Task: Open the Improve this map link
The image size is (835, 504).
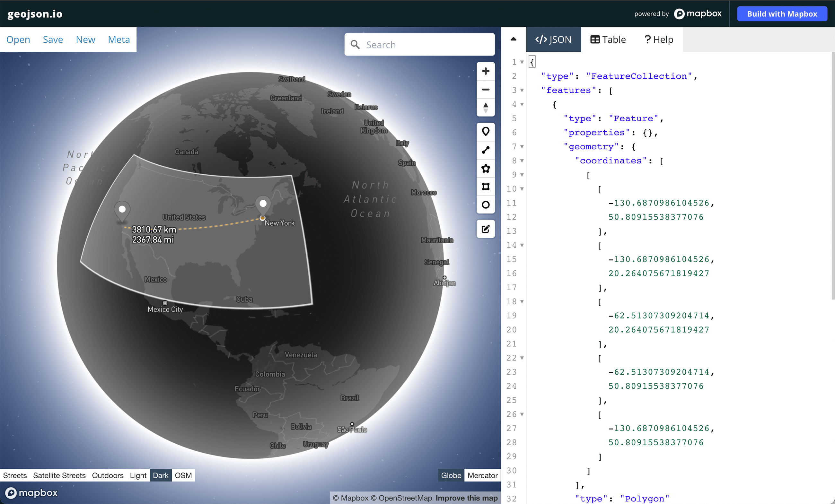Action: [x=467, y=498]
